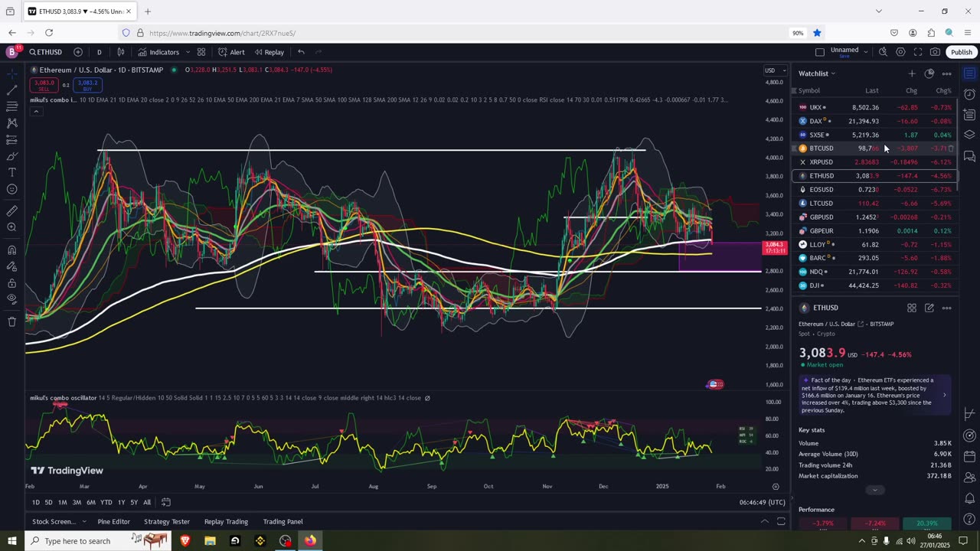
Task: Select the LTCUSD watchlist row
Action: [x=874, y=204]
